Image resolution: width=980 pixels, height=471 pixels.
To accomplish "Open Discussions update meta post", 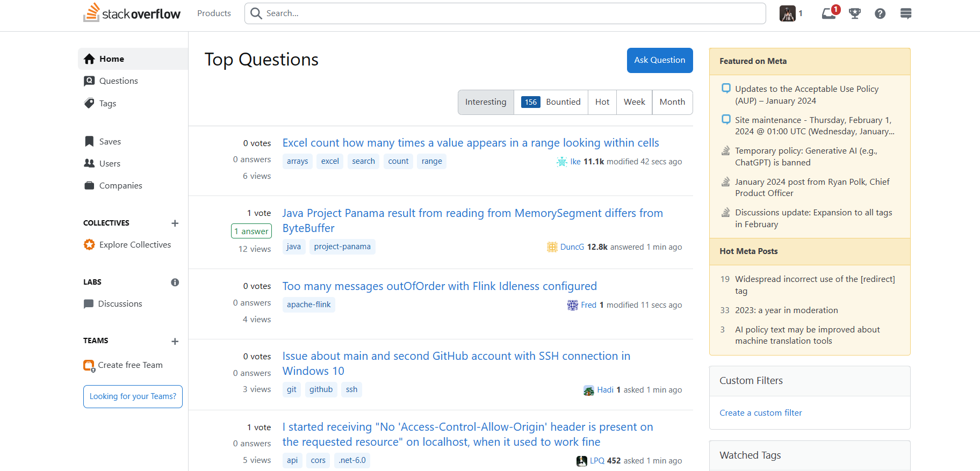I will tap(813, 219).
